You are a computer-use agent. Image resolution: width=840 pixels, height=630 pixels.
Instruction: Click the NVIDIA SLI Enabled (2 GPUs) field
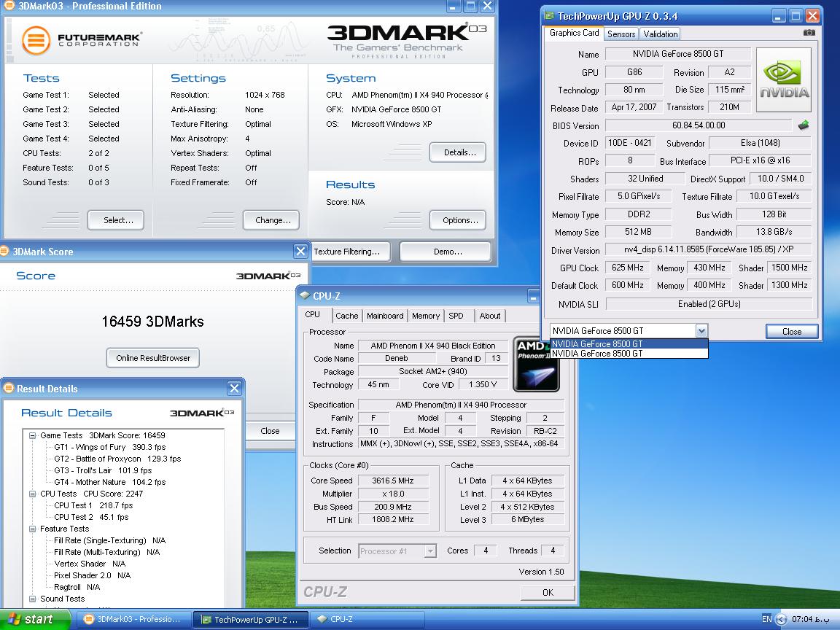tap(709, 304)
